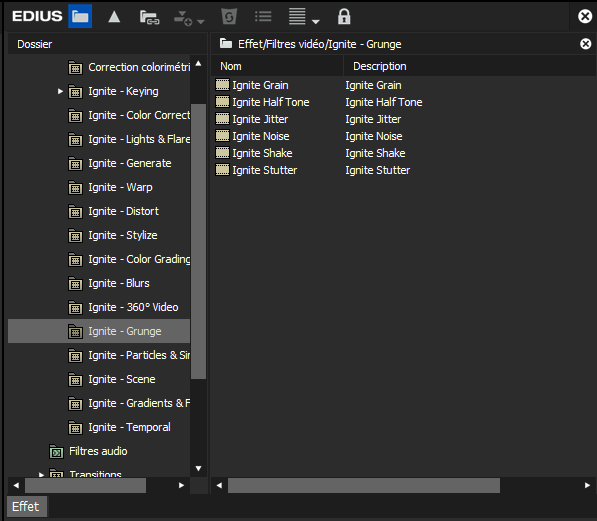597x521 pixels.
Task: Select the Ignite - Temporal folder
Action: [x=129, y=427]
